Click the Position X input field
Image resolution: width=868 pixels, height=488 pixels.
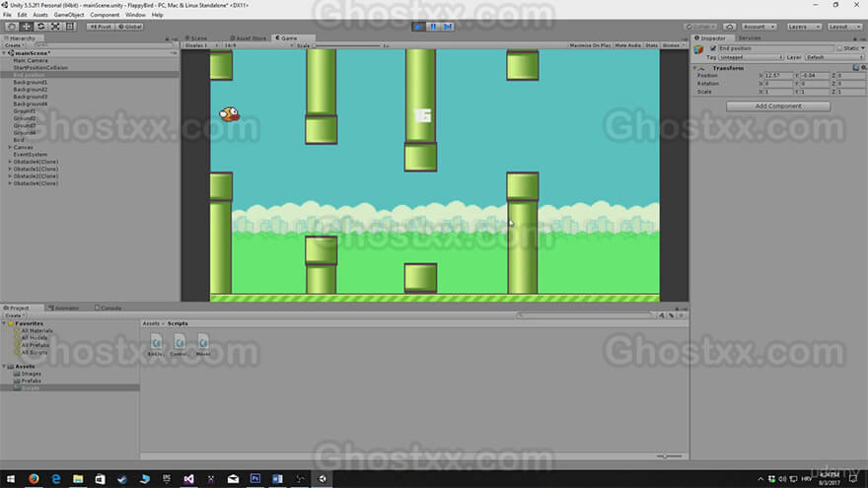778,75
